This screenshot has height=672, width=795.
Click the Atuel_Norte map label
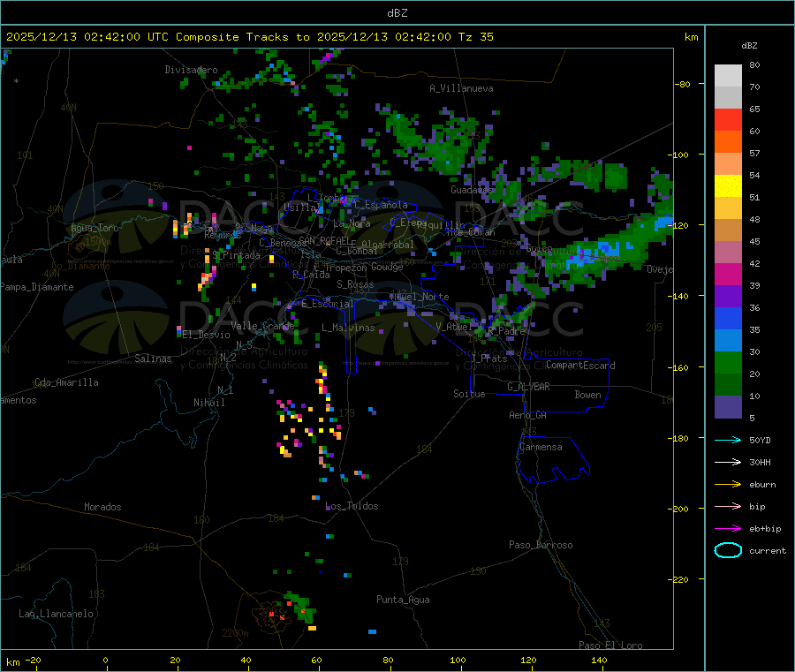coord(420,297)
